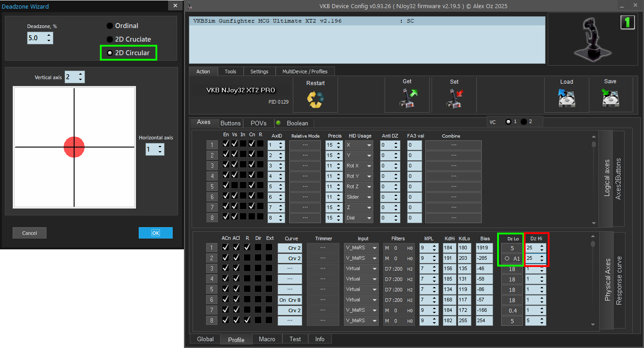The width and height of the screenshot is (644, 348).
Task: Click the Deadzone percent input field
Action: click(x=36, y=38)
